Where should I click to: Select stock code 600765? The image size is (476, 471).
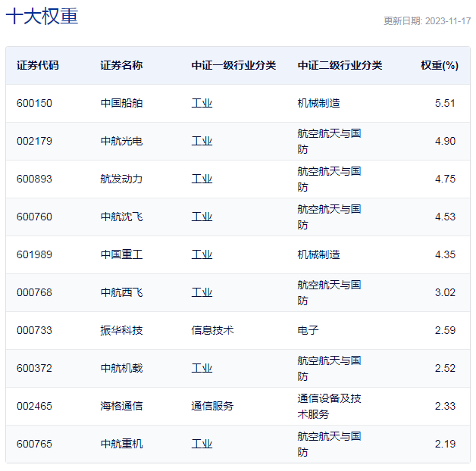[x=34, y=444]
